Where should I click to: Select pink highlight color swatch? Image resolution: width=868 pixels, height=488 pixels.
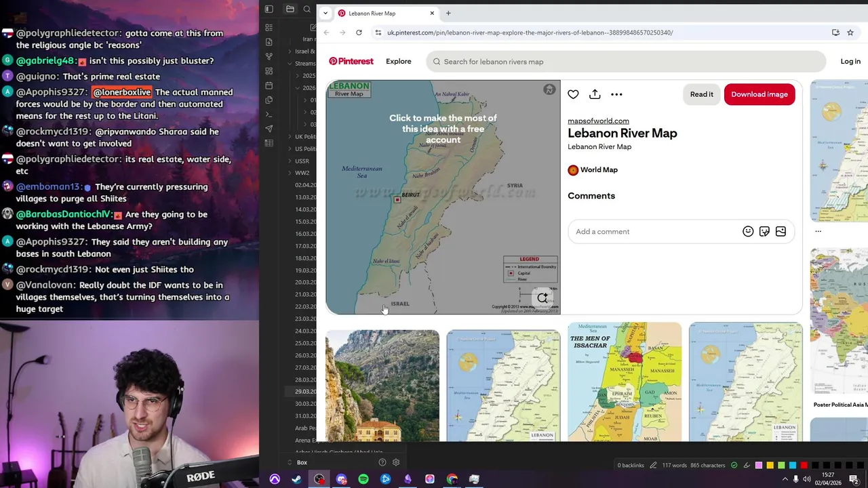759,465
